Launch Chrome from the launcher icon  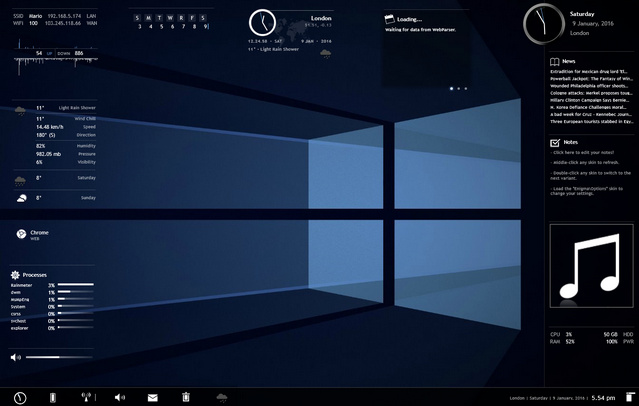tap(22, 234)
